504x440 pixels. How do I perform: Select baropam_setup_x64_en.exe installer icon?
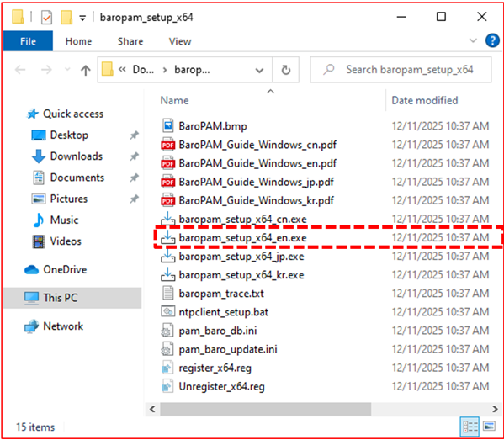[x=167, y=237]
